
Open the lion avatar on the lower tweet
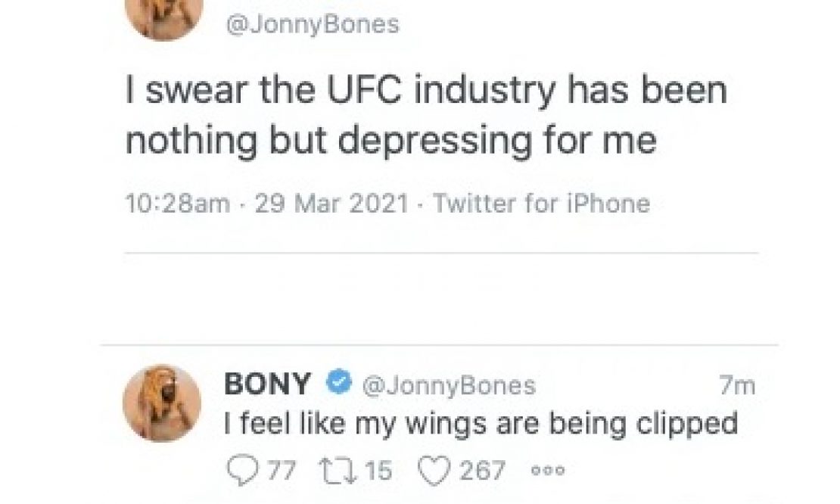(162, 403)
